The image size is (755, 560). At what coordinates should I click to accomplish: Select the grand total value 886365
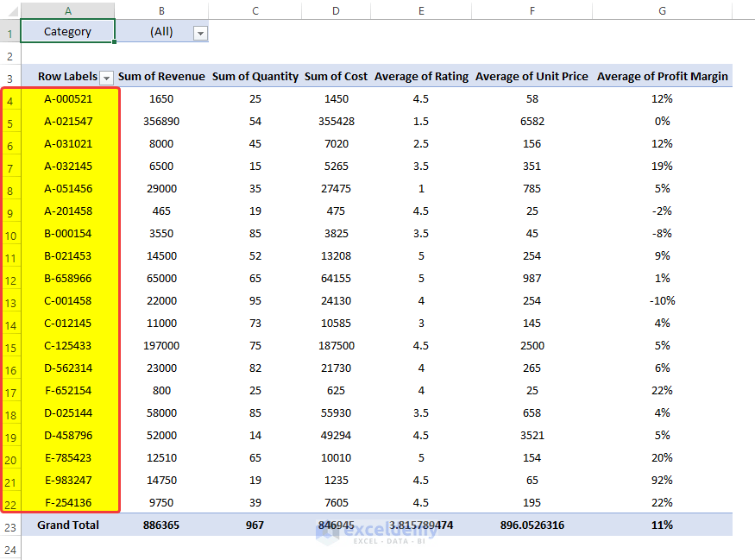tap(161, 525)
